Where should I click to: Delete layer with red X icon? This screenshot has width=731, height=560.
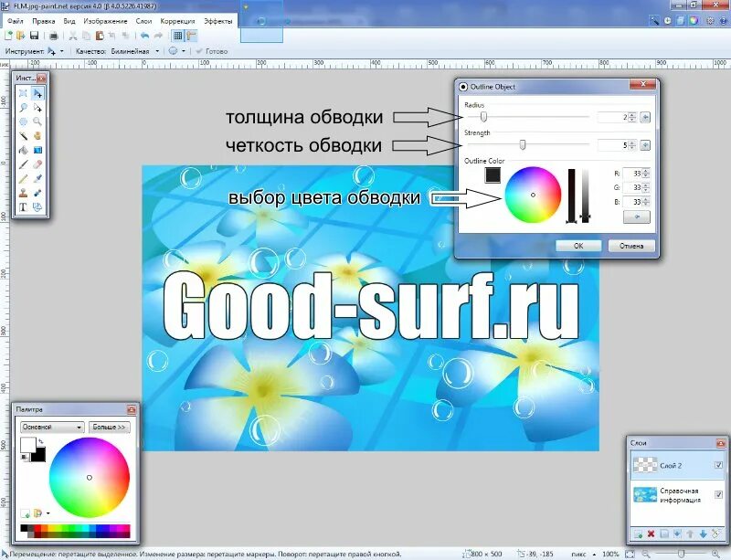coord(652,534)
